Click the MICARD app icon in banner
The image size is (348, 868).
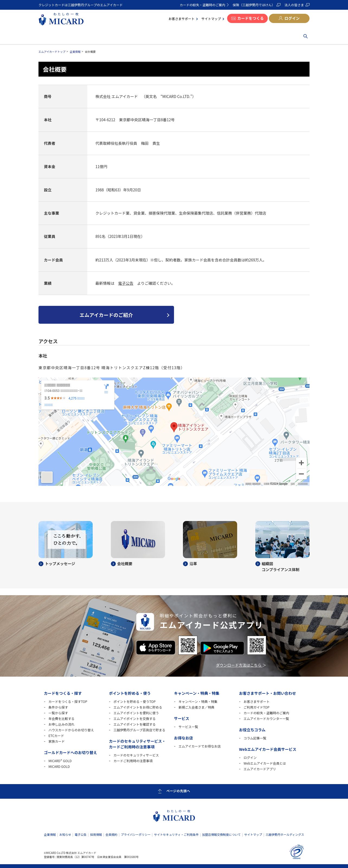[x=145, y=622]
